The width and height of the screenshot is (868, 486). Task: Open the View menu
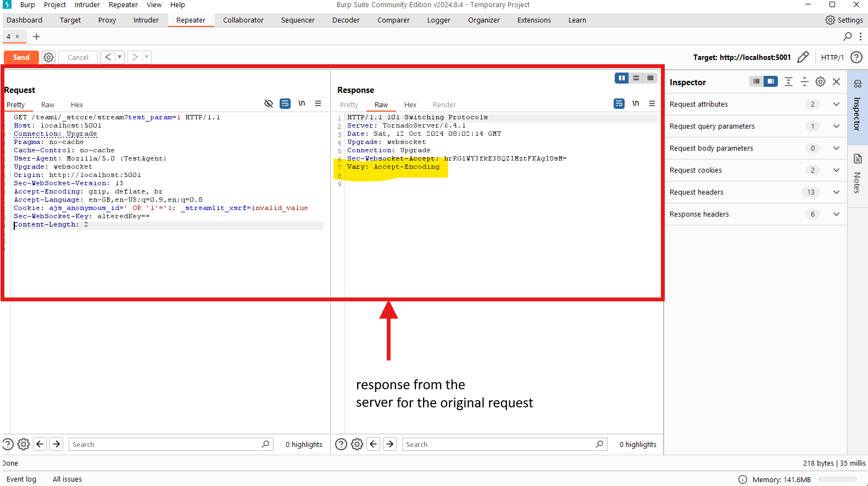pyautogui.click(x=154, y=4)
